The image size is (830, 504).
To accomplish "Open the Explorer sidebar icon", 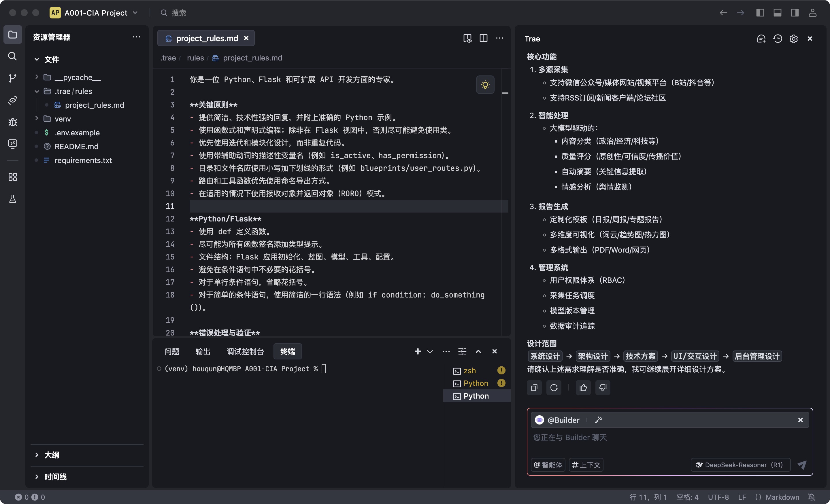I will [x=12, y=35].
